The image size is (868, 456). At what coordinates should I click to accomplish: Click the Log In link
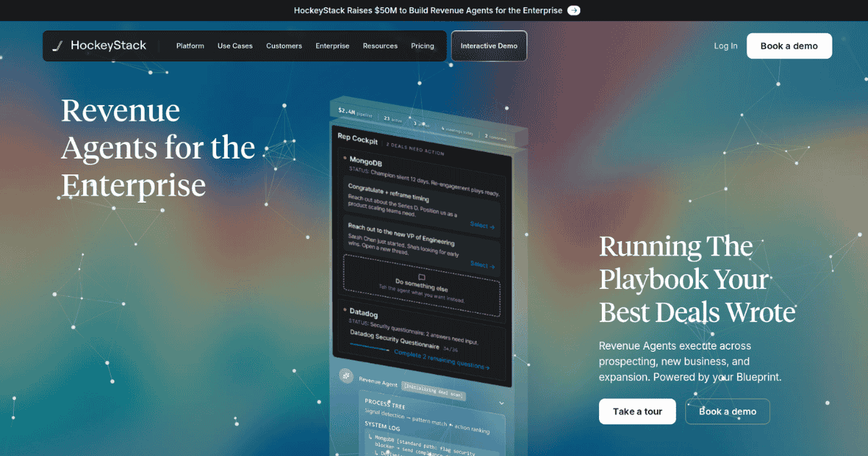pyautogui.click(x=726, y=46)
